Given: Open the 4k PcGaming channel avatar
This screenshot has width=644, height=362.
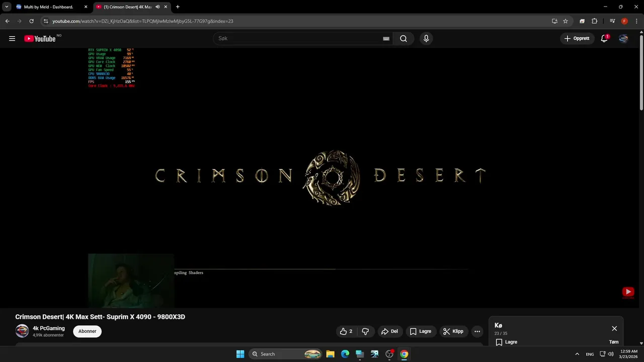Looking at the screenshot, I should pos(22,331).
